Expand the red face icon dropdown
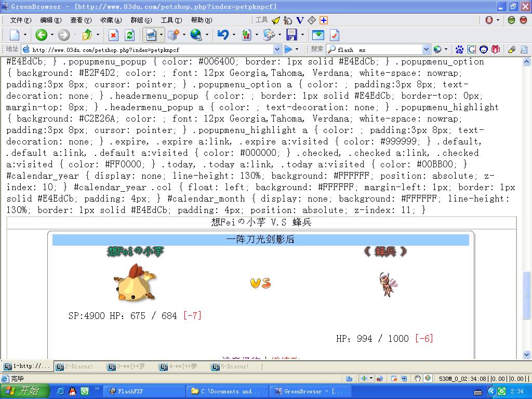The height and width of the screenshot is (399, 532). click(498, 20)
